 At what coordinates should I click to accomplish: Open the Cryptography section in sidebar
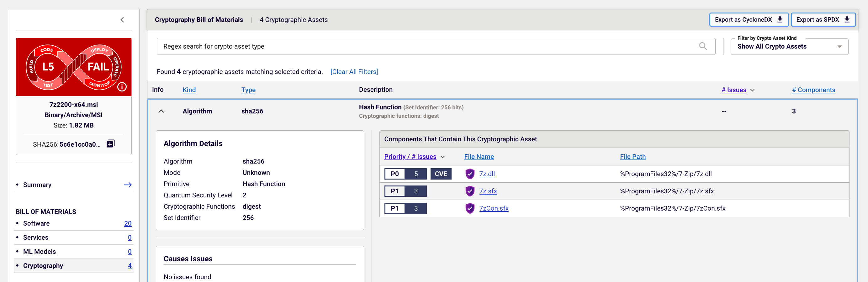coord(43,265)
